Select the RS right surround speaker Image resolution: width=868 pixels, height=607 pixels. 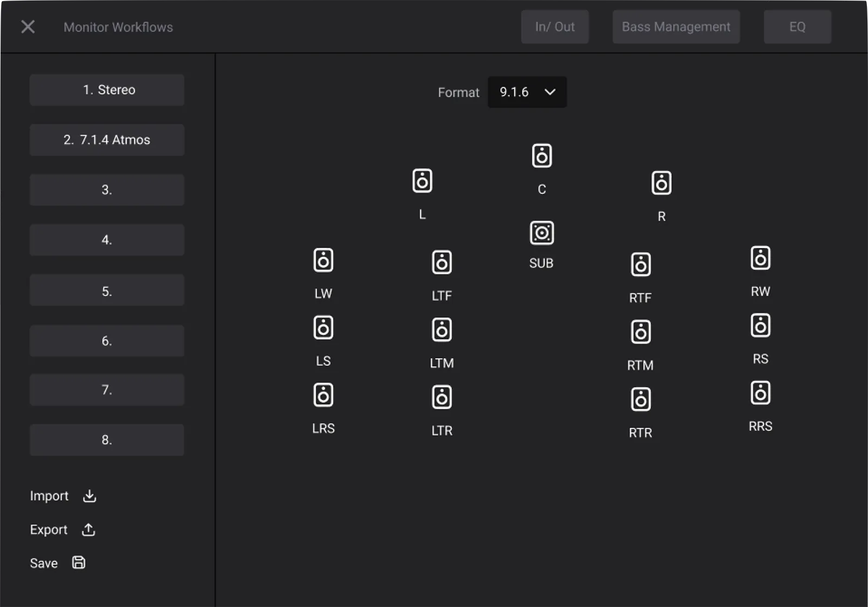[760, 325]
